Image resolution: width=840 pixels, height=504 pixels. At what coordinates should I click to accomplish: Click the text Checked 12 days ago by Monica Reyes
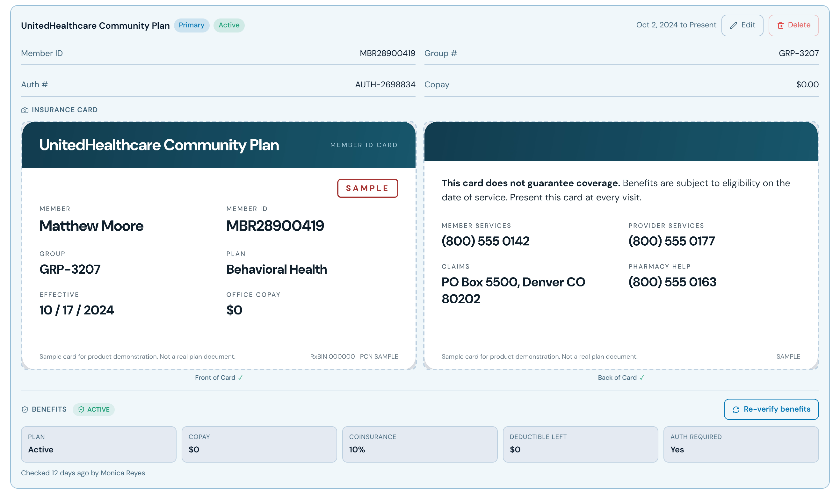[83, 473]
